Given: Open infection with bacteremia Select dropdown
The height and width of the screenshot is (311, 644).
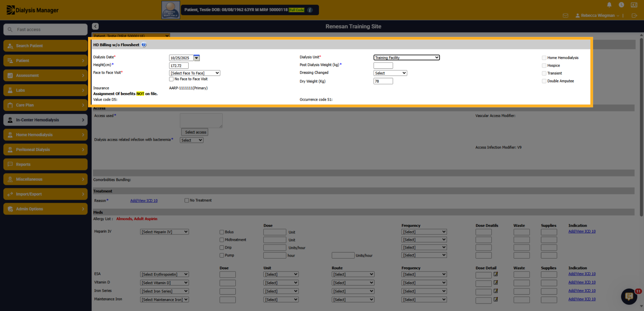Looking at the screenshot, I should [192, 140].
